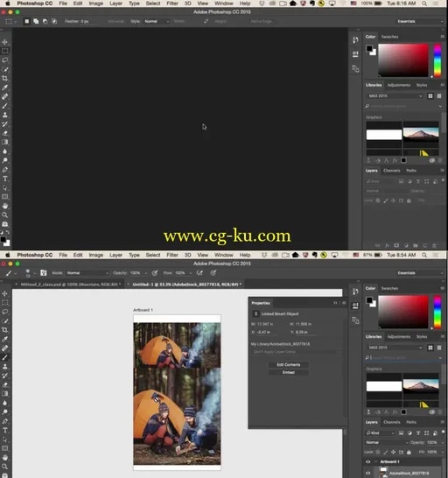Select the Type tool in the empty-canvas window
The image size is (448, 478).
[5, 179]
